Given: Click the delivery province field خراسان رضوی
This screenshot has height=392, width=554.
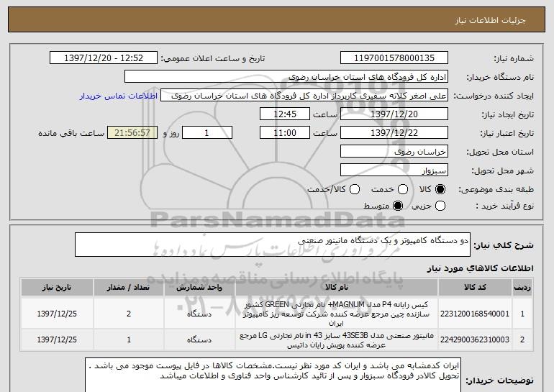Looking at the screenshot, I should click(x=394, y=152).
